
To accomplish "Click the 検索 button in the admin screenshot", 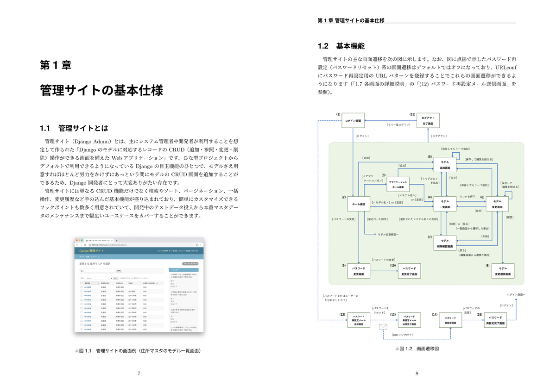I will (119, 270).
